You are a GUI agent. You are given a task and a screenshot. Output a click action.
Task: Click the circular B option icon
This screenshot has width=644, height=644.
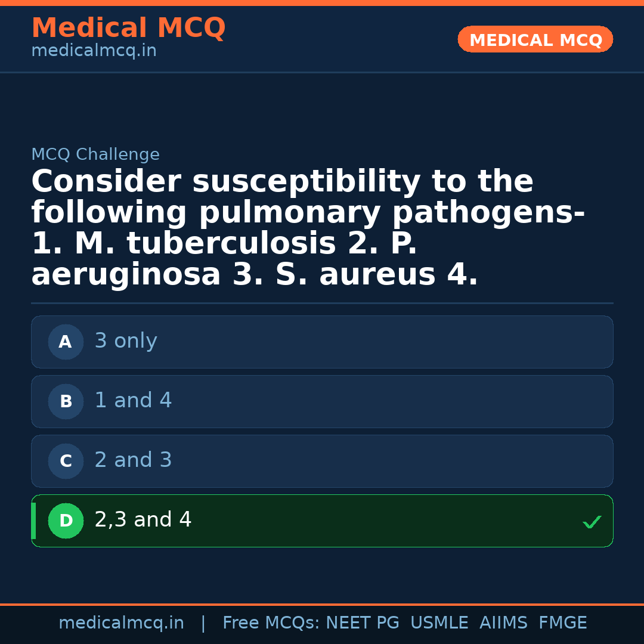(x=66, y=401)
